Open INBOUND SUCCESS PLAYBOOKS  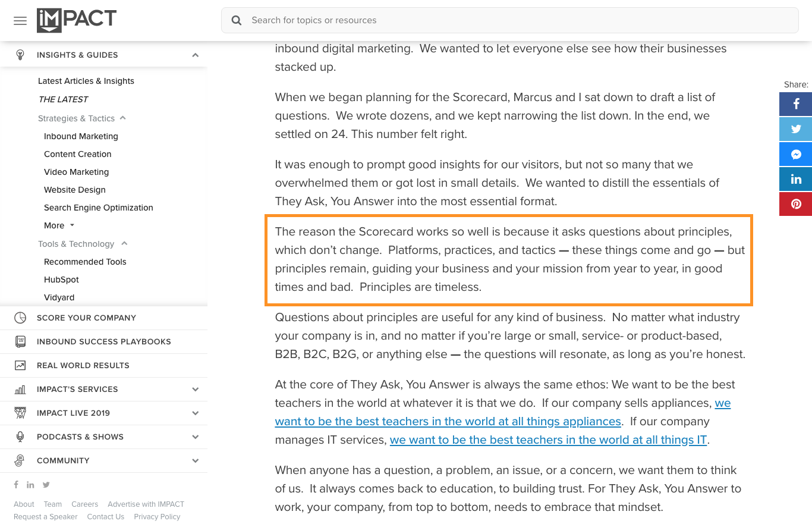point(104,341)
